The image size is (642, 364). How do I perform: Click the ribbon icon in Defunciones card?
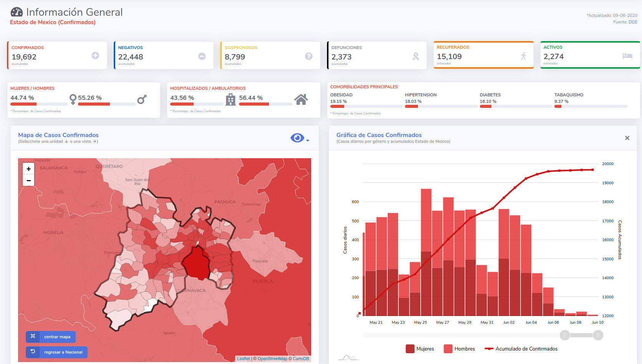click(416, 56)
